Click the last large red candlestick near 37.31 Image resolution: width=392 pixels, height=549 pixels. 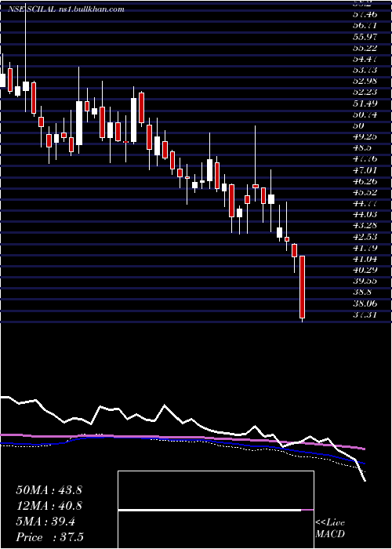click(302, 287)
